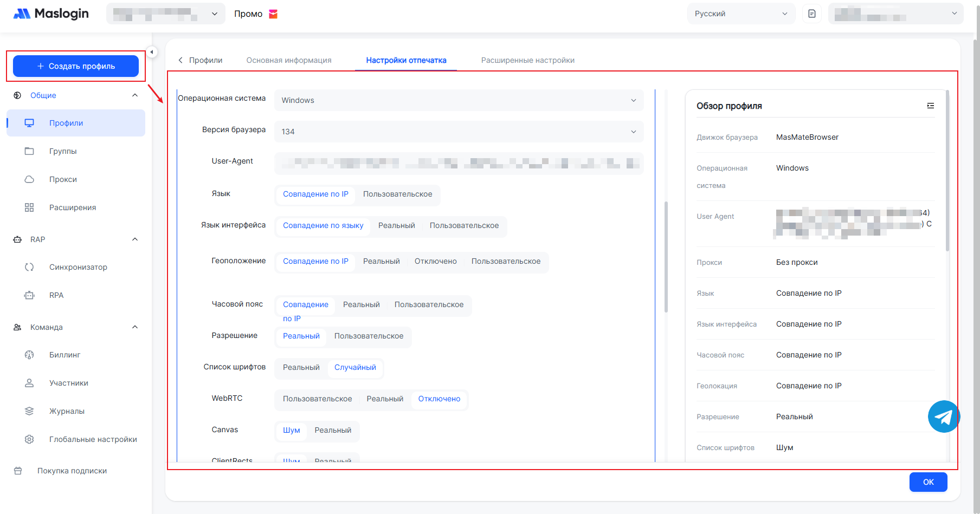Open Global settings gear icon
The width and height of the screenshot is (980, 514).
(29, 439)
